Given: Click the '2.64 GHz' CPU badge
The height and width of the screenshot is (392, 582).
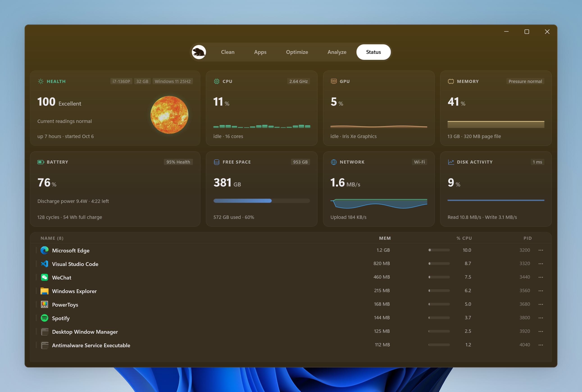Looking at the screenshot, I should click(x=298, y=81).
